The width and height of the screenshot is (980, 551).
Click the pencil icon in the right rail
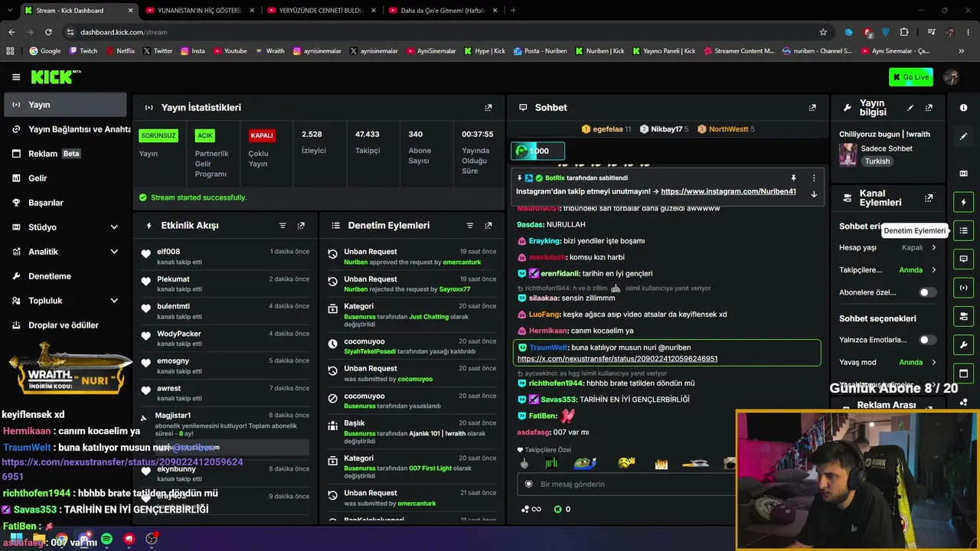coord(964,136)
